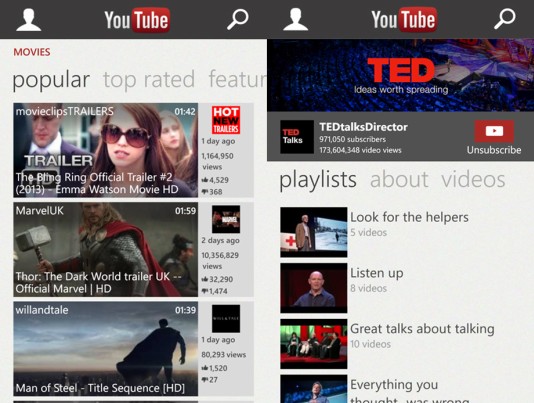Open the Hot New Trailers channel icon
Viewport: 534px width, 403px height.
tap(226, 120)
